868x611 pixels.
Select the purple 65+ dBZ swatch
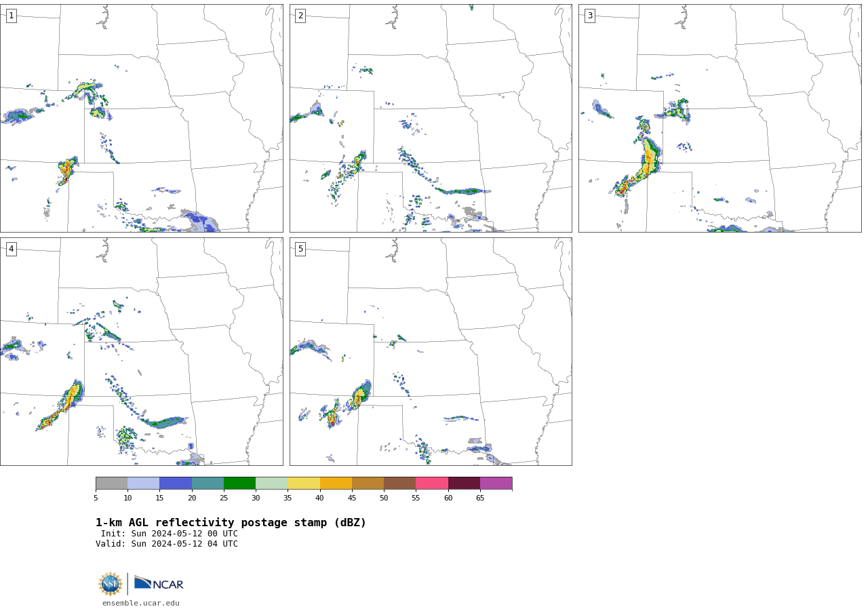tap(496, 484)
